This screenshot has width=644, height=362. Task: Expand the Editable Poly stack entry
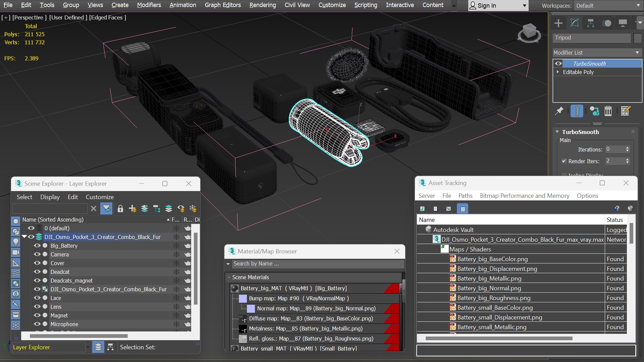click(x=558, y=72)
